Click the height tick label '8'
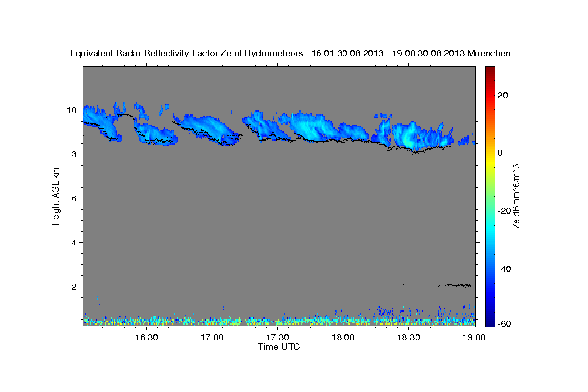Viewport: 588px width, 392px height. [75, 154]
